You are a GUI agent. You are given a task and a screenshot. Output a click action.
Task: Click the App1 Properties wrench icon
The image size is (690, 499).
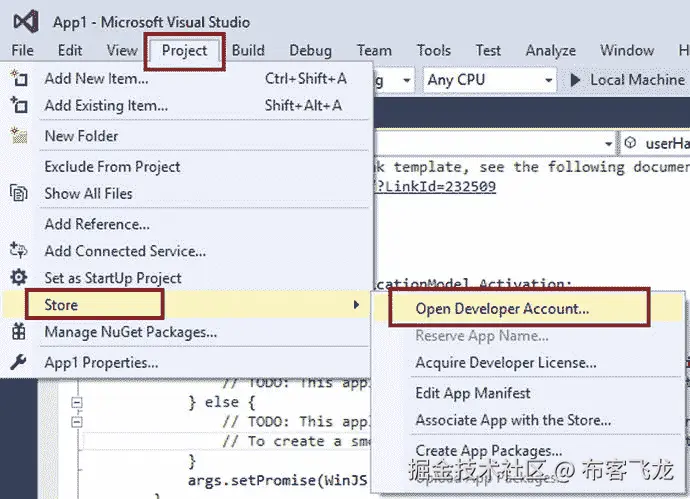[18, 362]
